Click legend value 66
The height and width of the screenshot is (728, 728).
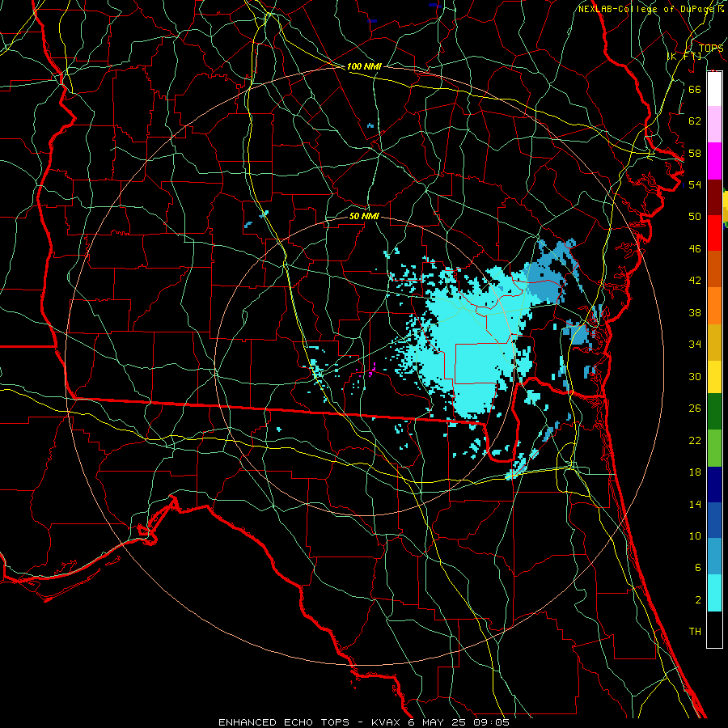coord(695,89)
